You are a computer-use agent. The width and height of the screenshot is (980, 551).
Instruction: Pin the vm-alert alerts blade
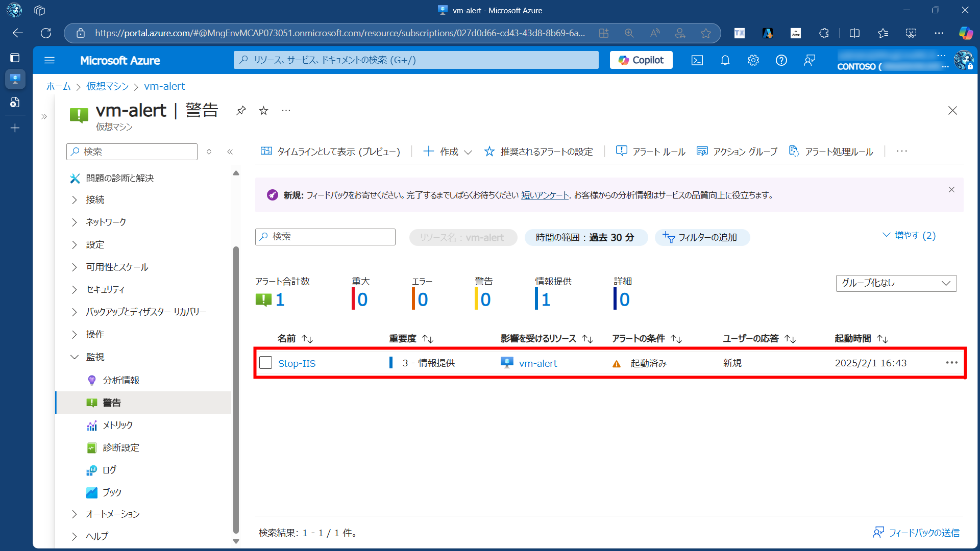click(241, 110)
